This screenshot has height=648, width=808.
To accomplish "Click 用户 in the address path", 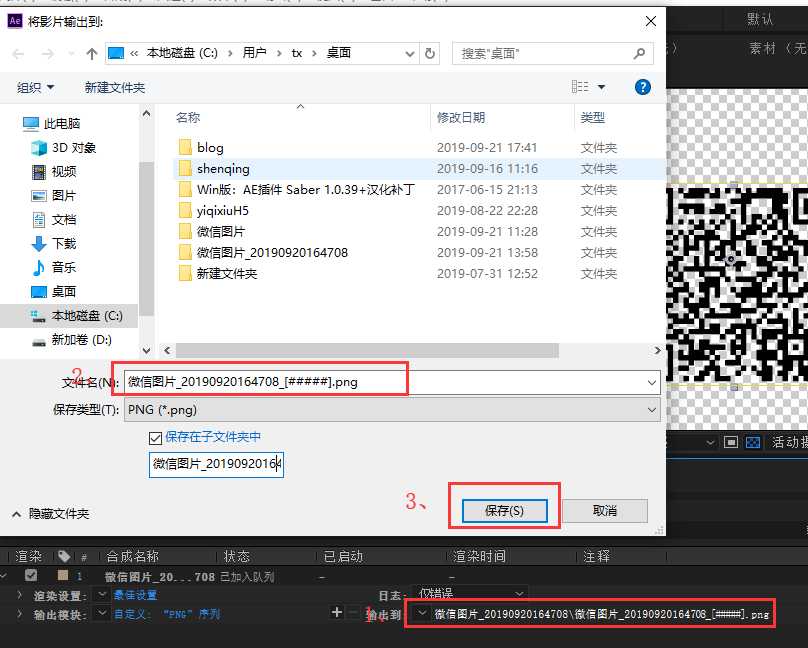I will [x=255, y=53].
